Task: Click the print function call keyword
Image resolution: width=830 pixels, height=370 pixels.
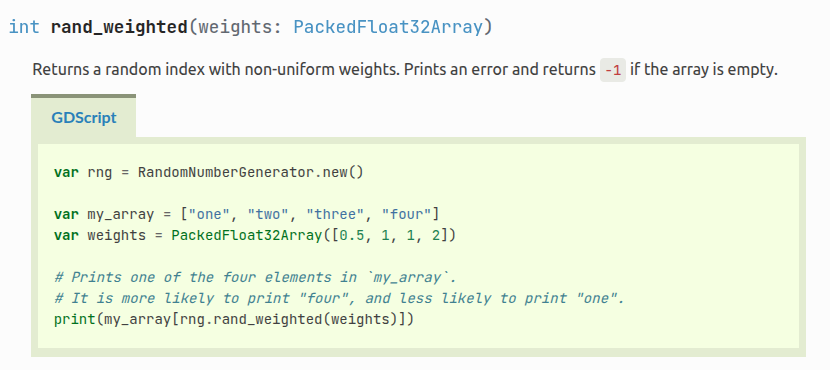Action: pyautogui.click(x=75, y=319)
